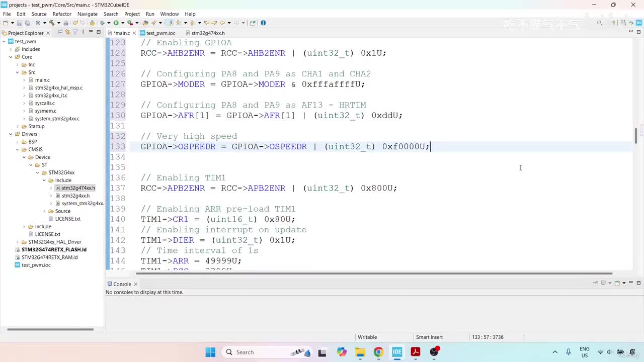Click the Writable status bar entry
The width and height of the screenshot is (644, 362).
(367, 337)
